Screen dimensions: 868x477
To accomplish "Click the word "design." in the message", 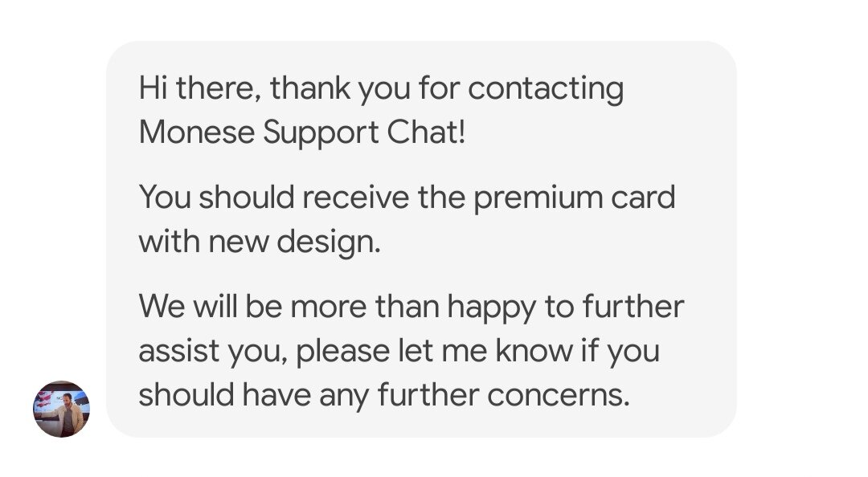I will coord(329,243).
